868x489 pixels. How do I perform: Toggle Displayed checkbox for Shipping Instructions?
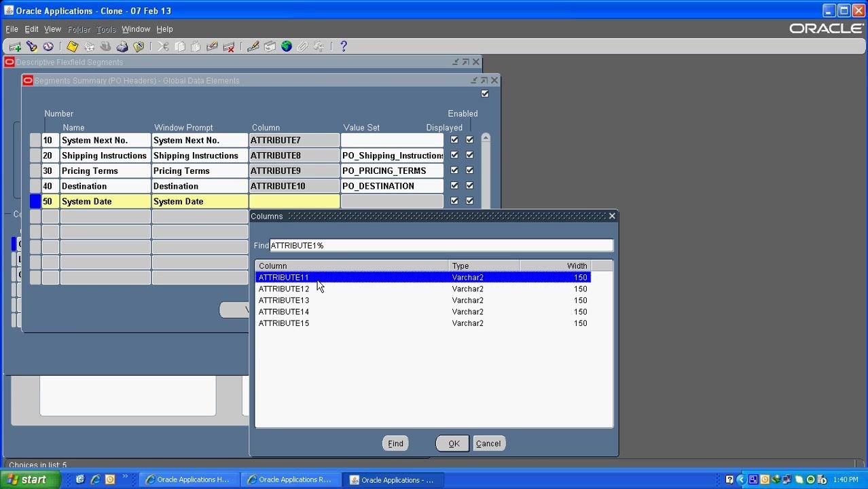point(454,156)
